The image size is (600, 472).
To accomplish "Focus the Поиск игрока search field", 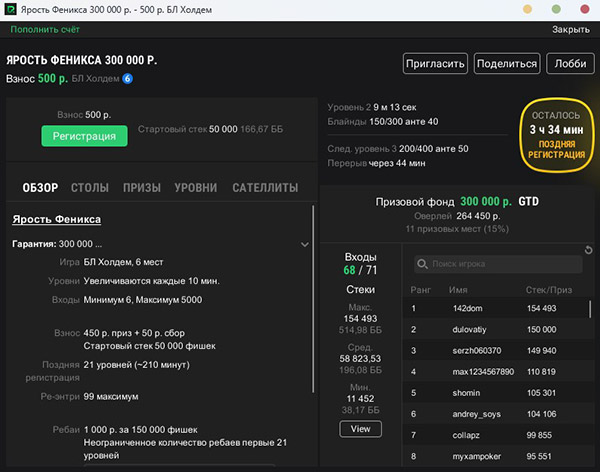I will [498, 264].
